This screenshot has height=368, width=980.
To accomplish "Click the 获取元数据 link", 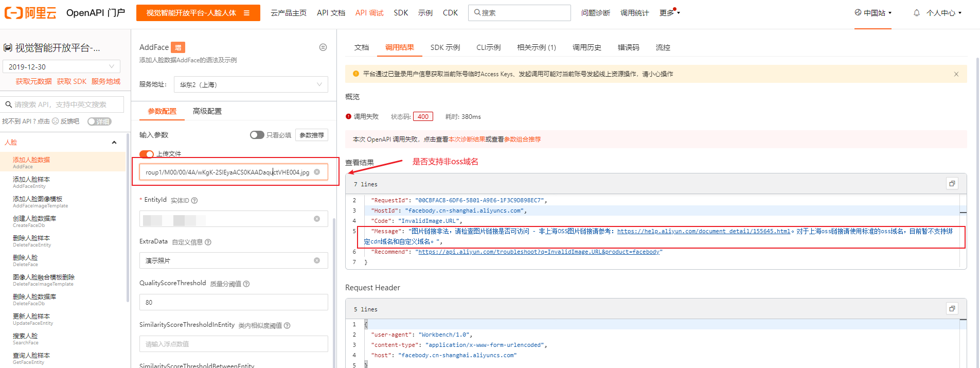I will point(34,81).
